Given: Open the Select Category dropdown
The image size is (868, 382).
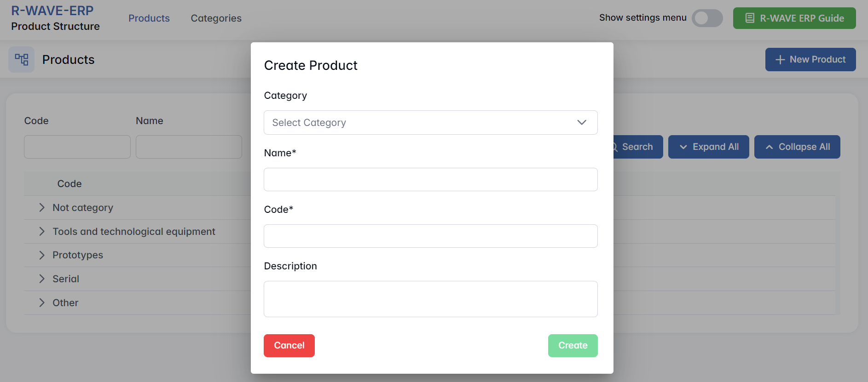Looking at the screenshot, I should [x=430, y=123].
